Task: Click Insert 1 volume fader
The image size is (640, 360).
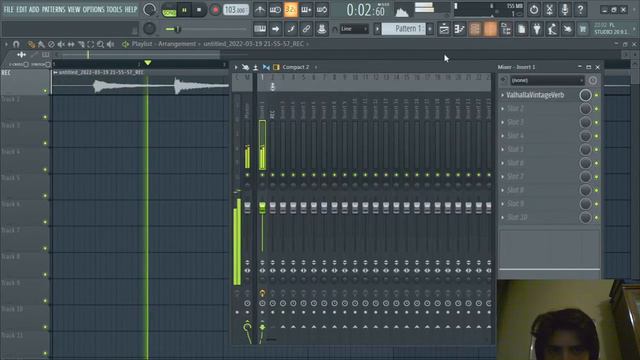Action: [x=262, y=207]
